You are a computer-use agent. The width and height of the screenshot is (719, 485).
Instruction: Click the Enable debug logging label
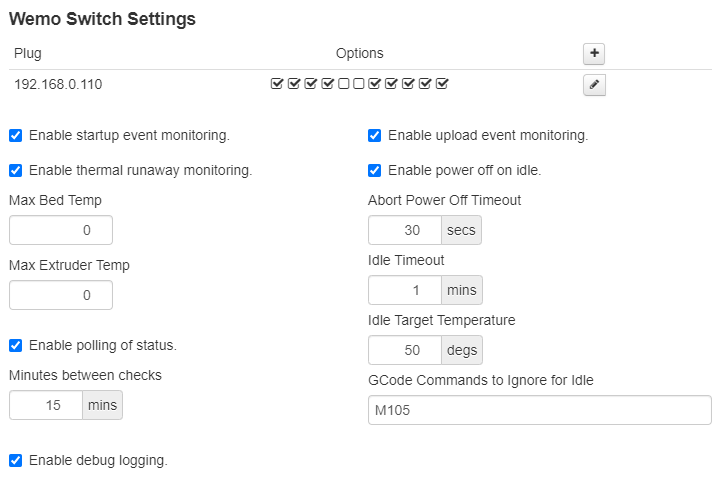point(98,461)
